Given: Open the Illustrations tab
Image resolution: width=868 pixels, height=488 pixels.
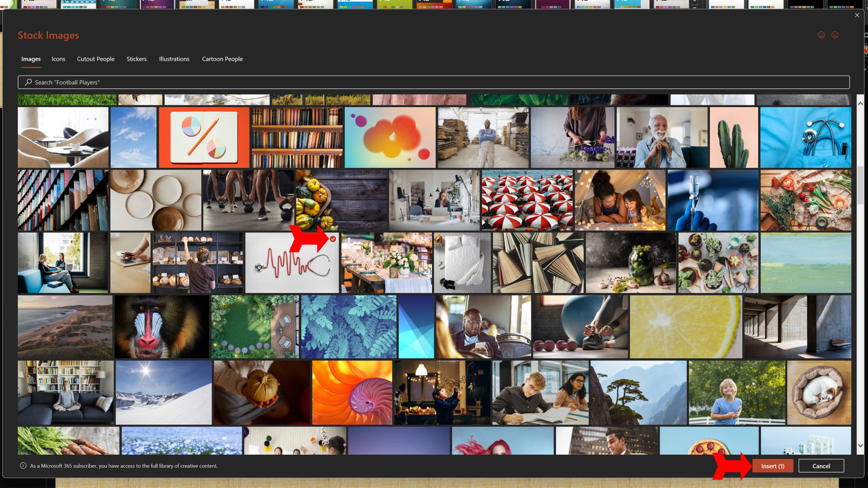Looking at the screenshot, I should pyautogui.click(x=174, y=59).
